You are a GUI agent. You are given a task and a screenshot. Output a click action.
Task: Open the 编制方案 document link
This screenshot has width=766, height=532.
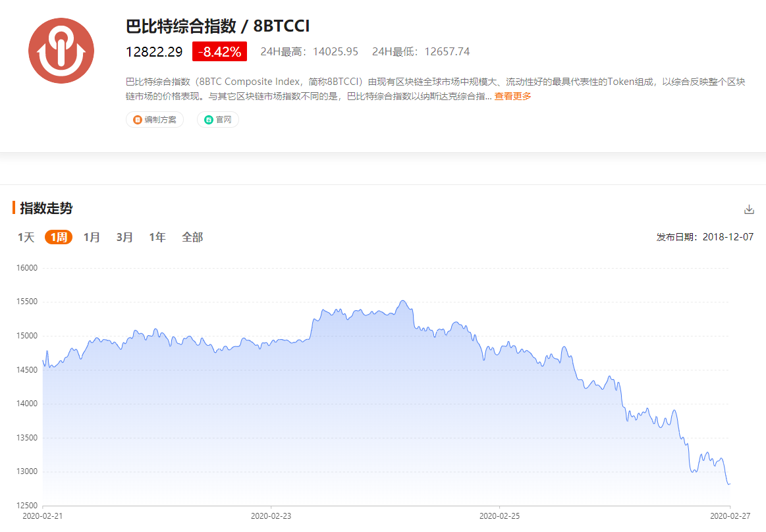(155, 120)
